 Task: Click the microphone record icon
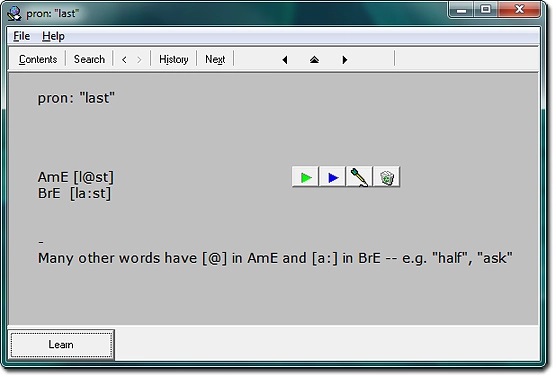click(x=360, y=177)
